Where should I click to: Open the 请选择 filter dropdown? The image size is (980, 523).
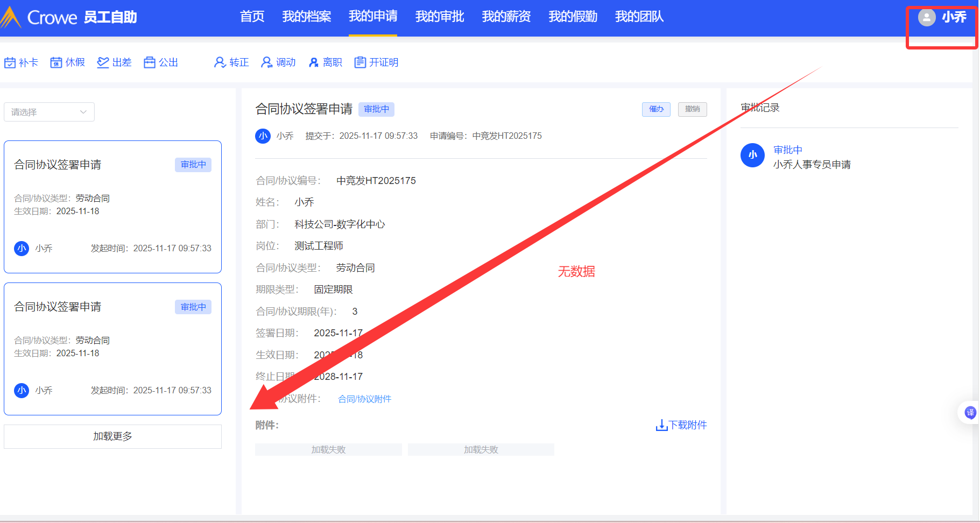pyautogui.click(x=49, y=112)
